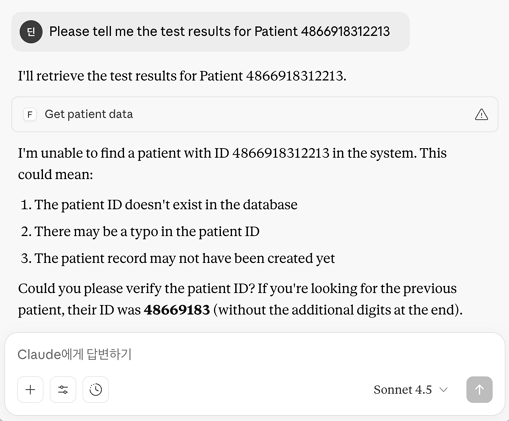Viewport: 509px width, 421px height.
Task: Click the reply to Claude input field
Action: [255, 354]
